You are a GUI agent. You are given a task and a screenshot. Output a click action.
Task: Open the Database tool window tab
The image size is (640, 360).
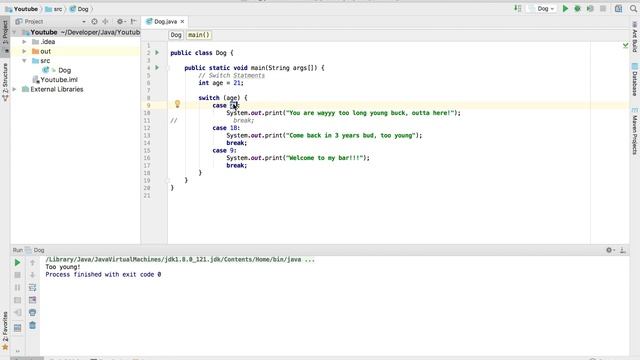click(x=635, y=80)
